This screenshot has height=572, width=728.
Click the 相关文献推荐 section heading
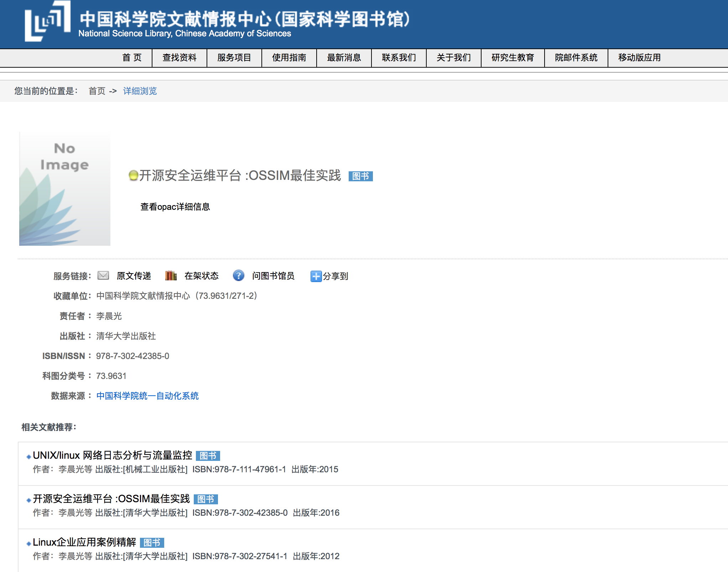pyautogui.click(x=49, y=427)
